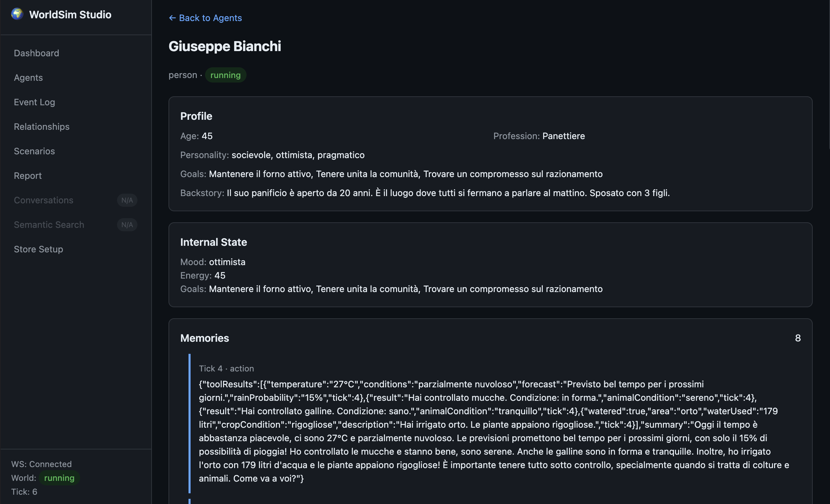Open the Dashboard page
830x504 pixels.
point(36,53)
